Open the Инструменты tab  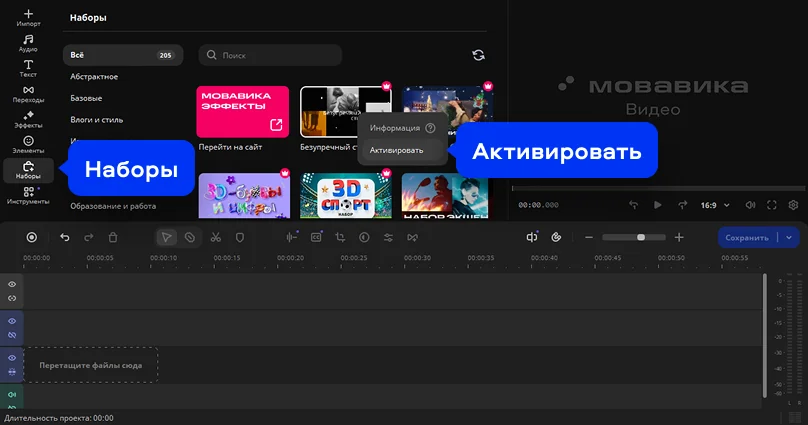tap(28, 196)
